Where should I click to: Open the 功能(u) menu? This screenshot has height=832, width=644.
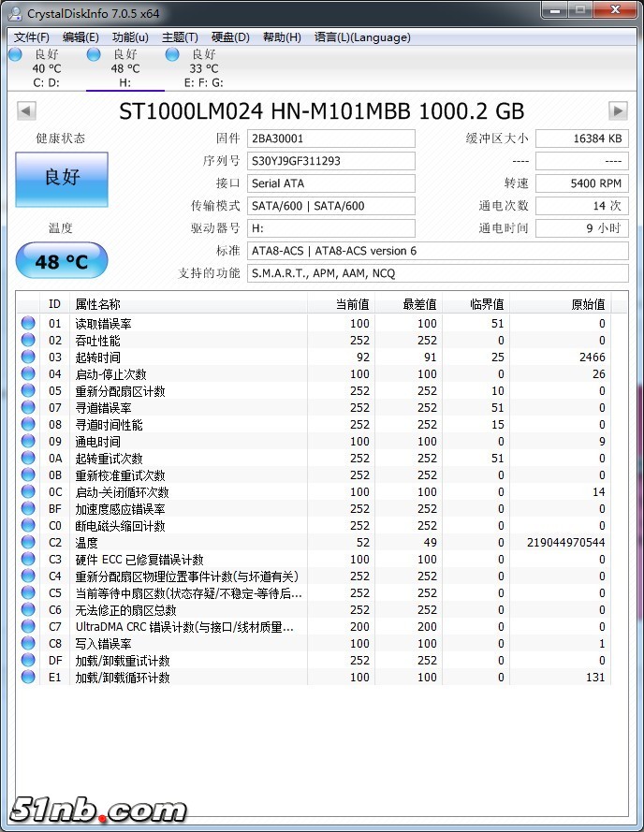tap(130, 37)
